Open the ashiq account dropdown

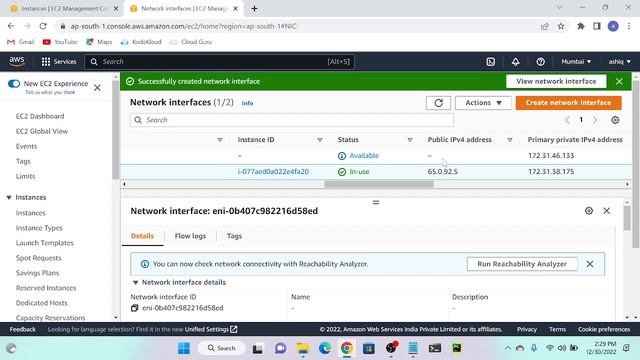[620, 62]
